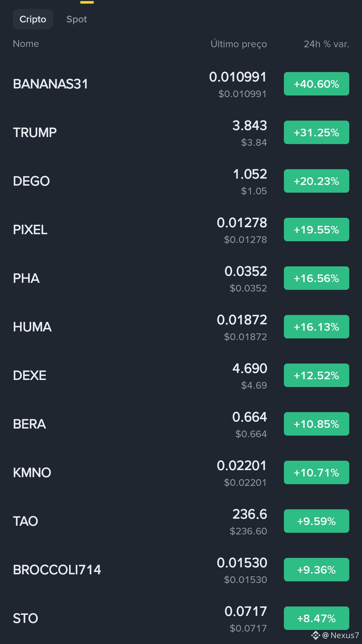Tap the +40.60% change badge
362x644 pixels.
point(316,84)
